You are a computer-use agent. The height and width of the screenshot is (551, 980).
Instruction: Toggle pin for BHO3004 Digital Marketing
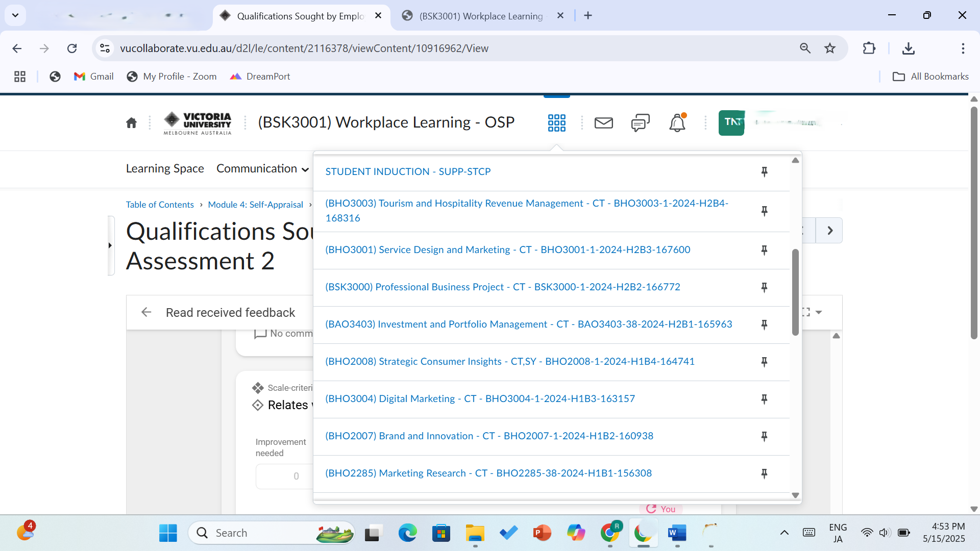(764, 399)
